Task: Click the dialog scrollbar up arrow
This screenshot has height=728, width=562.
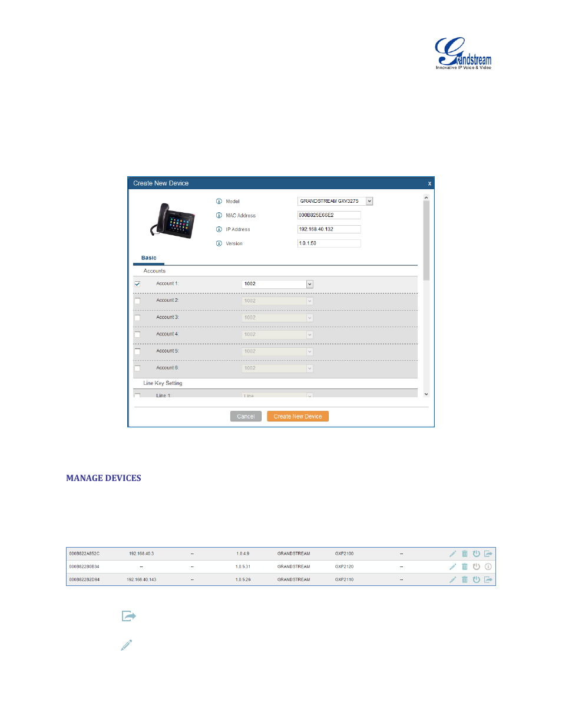Action: (x=427, y=197)
